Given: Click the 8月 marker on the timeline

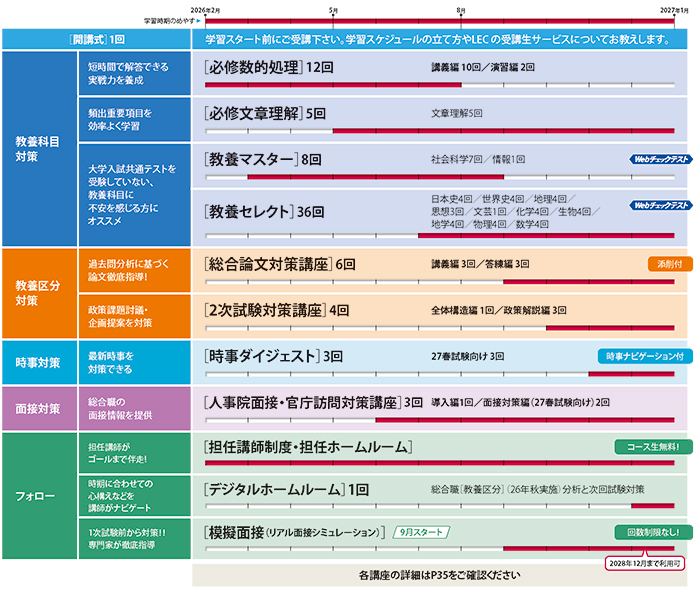Looking at the screenshot, I should tap(459, 8).
